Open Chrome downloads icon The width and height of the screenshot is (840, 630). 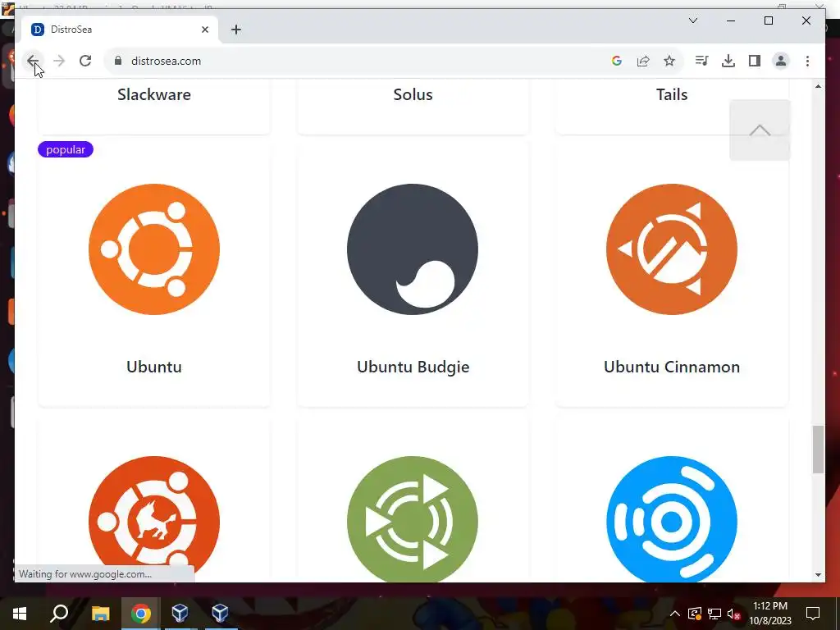point(728,61)
